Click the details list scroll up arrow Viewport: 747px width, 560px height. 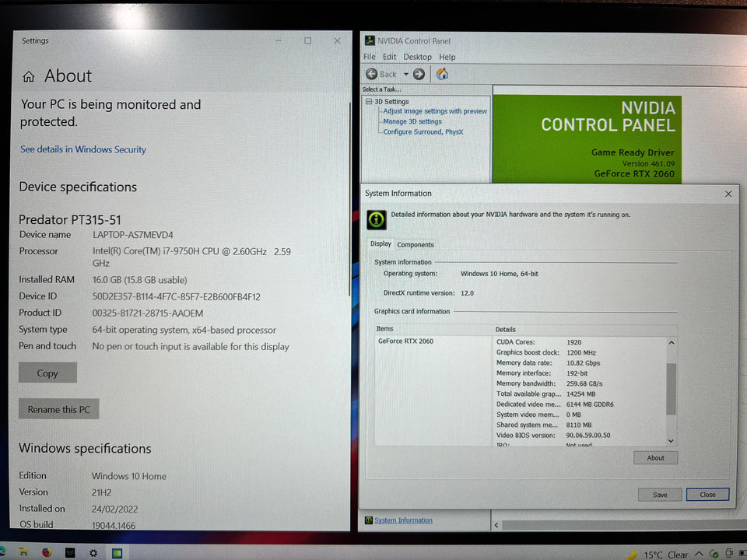point(672,342)
